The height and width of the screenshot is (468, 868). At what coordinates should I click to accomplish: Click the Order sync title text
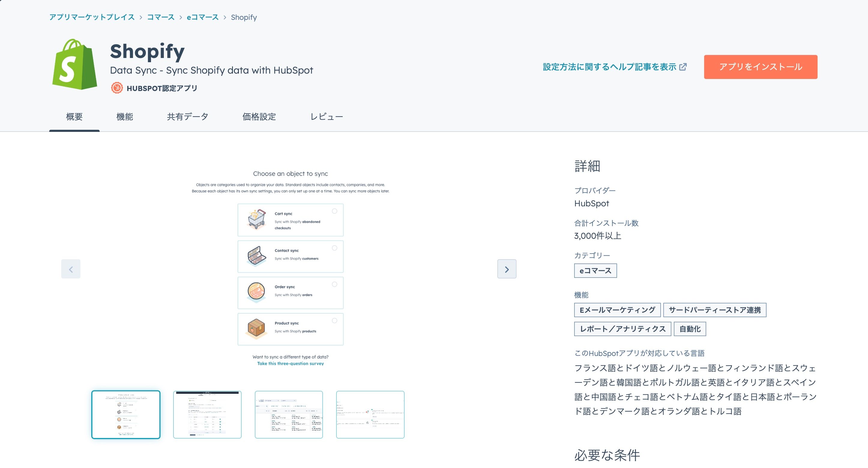pyautogui.click(x=285, y=287)
